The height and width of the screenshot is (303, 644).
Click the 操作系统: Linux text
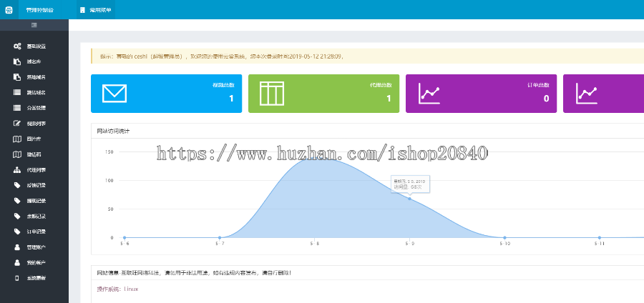pyautogui.click(x=117, y=289)
